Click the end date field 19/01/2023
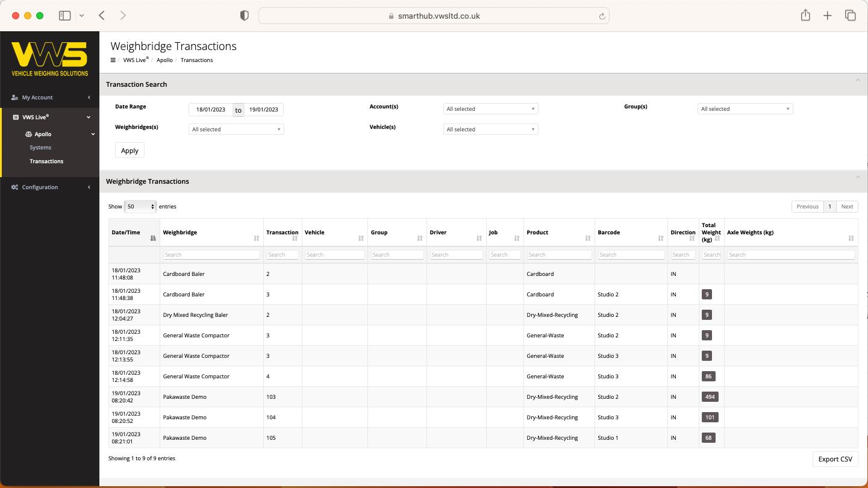868x488 pixels. [264, 110]
